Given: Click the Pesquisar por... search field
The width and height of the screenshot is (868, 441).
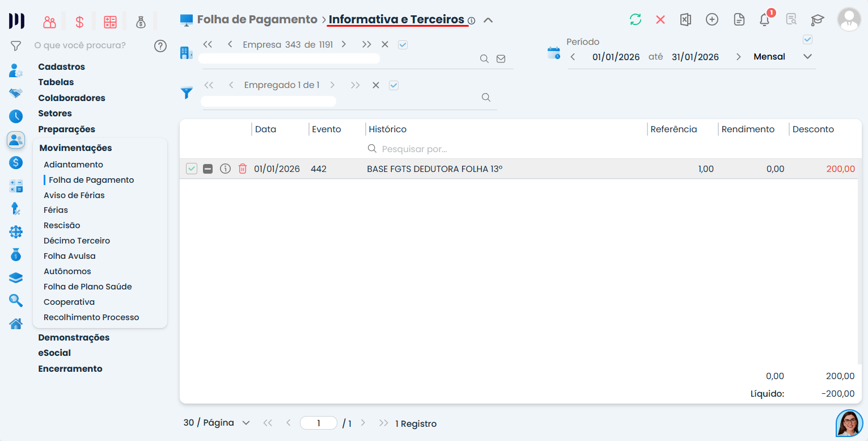Looking at the screenshot, I should click(x=414, y=149).
